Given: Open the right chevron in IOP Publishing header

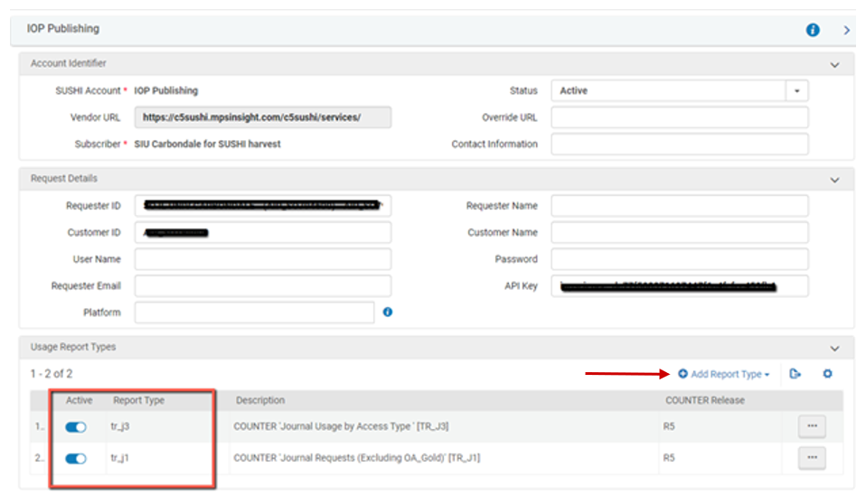Looking at the screenshot, I should [846, 31].
